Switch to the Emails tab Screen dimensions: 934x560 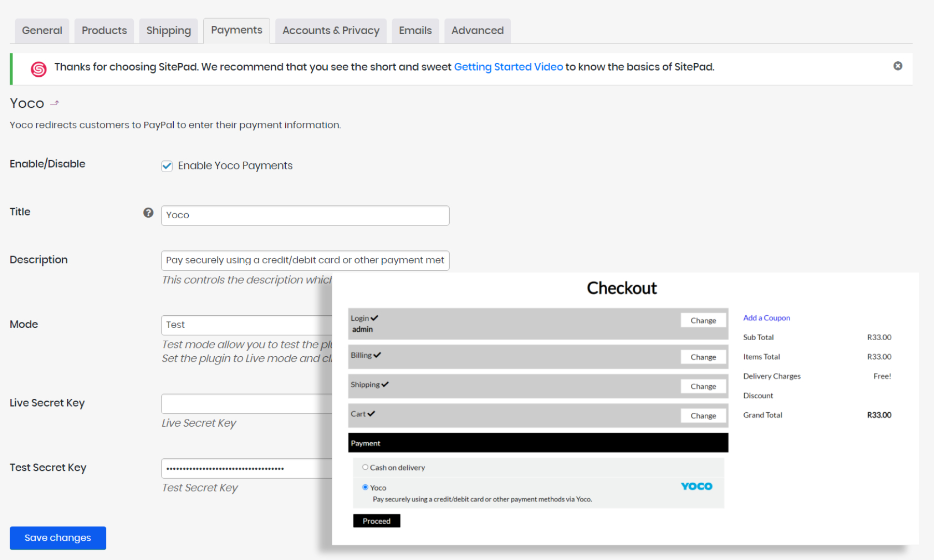click(415, 31)
